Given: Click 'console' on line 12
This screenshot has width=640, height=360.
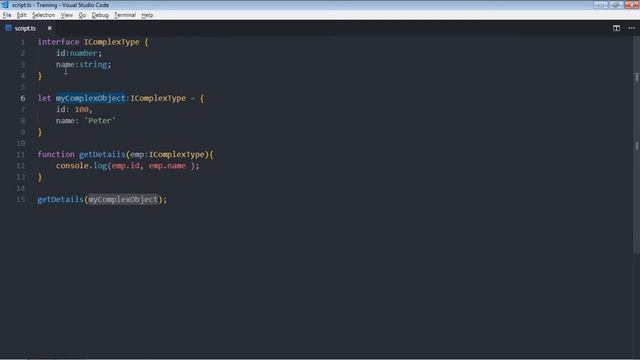Looking at the screenshot, I should coord(72,166).
